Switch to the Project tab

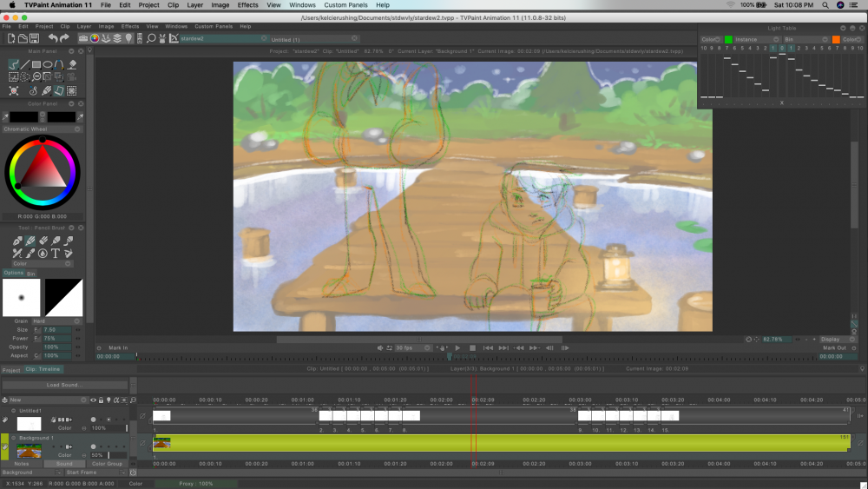[x=10, y=370]
